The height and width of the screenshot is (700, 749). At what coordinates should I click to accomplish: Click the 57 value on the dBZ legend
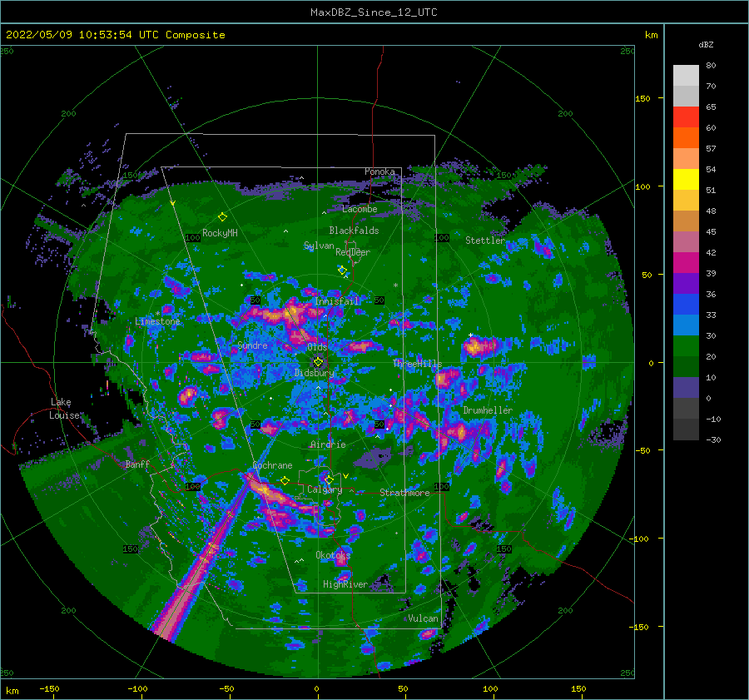coord(711,149)
